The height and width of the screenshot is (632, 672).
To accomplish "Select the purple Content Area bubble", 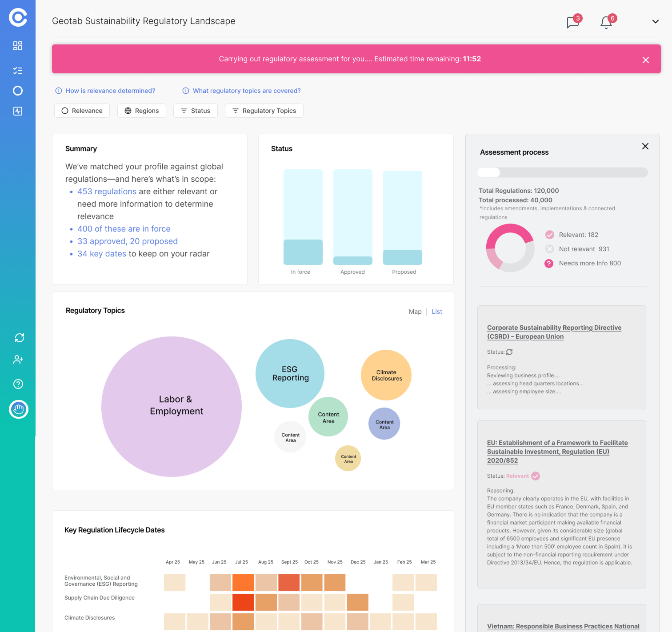I will pyautogui.click(x=384, y=424).
